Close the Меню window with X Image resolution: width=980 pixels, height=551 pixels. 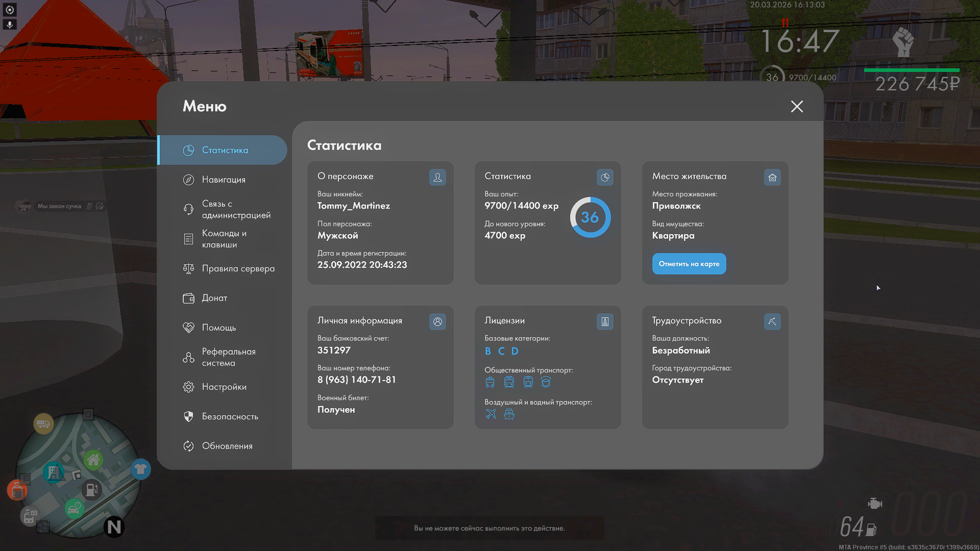[797, 106]
